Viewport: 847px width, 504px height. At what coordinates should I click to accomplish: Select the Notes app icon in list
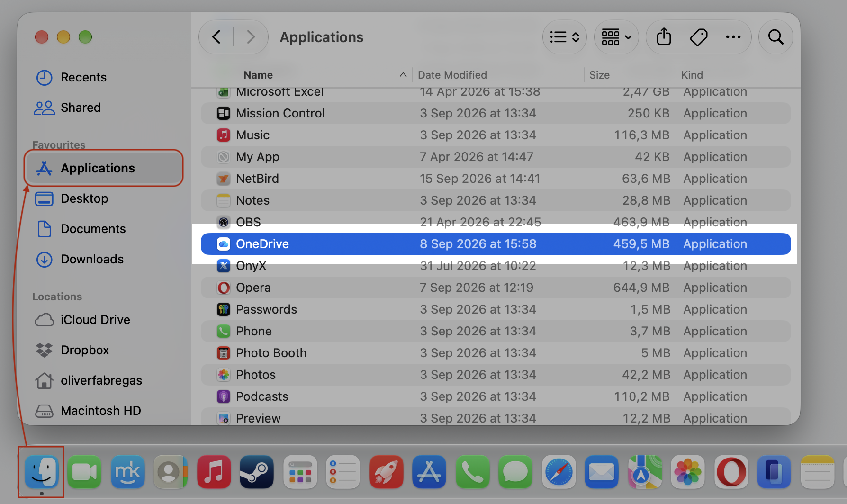click(x=224, y=200)
